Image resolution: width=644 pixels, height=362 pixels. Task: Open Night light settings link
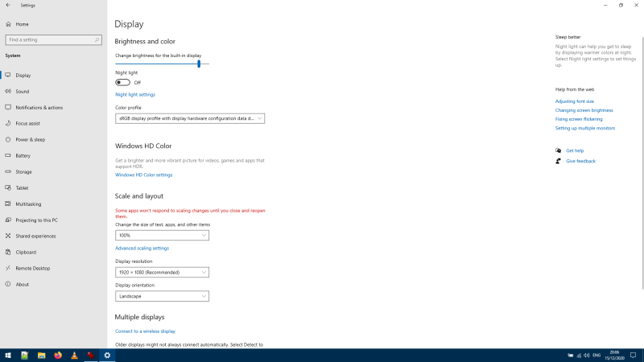[x=135, y=95]
